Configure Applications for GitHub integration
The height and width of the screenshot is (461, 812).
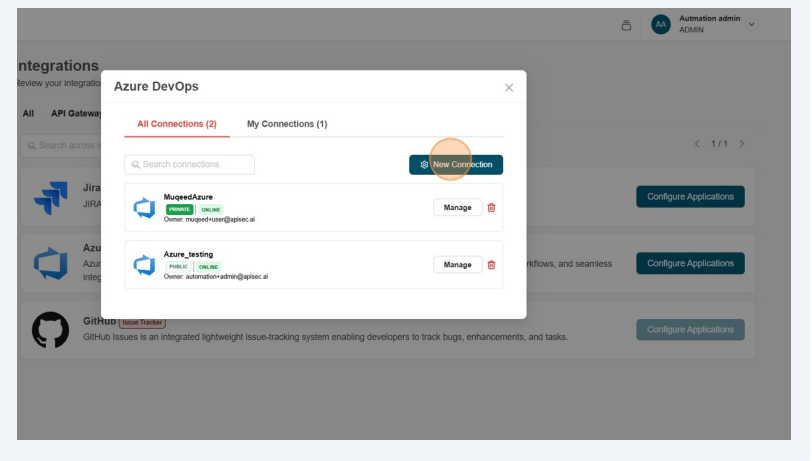point(690,330)
